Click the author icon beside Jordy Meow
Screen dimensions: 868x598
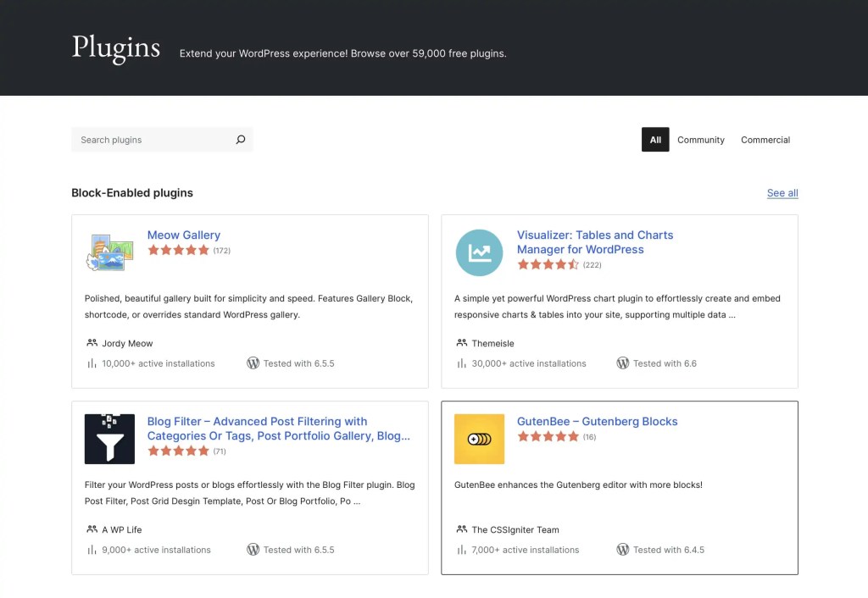92,343
